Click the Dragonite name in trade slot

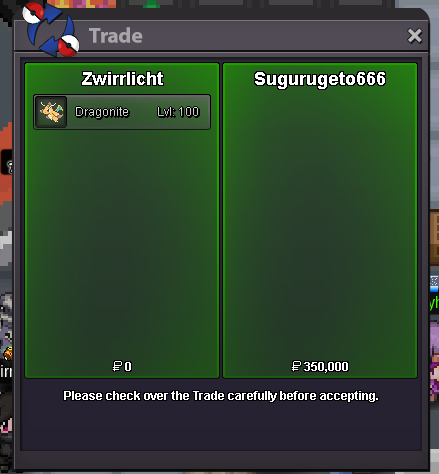[x=102, y=112]
